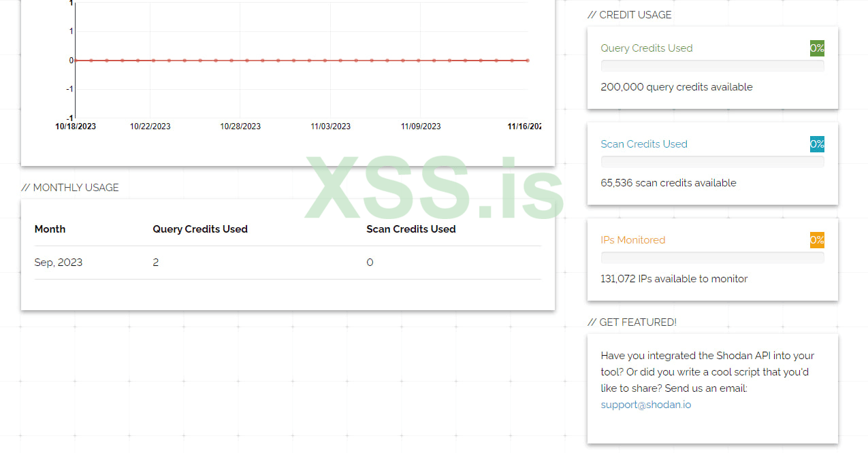Image resolution: width=868 pixels, height=453 pixels.
Task: Click the query credits progress bar
Action: coord(712,66)
